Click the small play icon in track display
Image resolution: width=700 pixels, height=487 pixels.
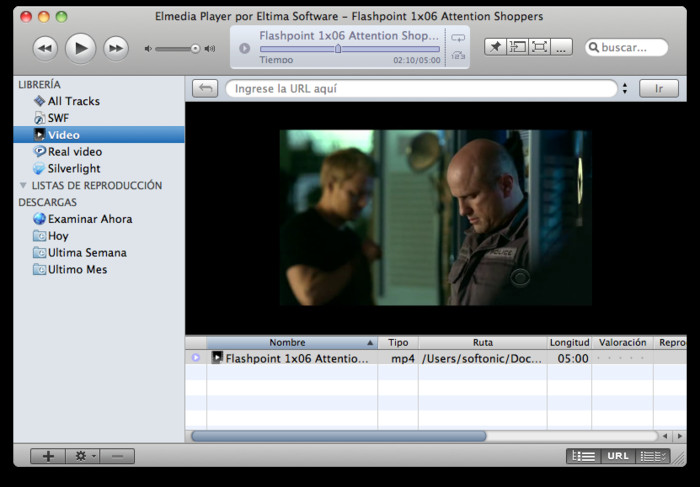(x=244, y=48)
